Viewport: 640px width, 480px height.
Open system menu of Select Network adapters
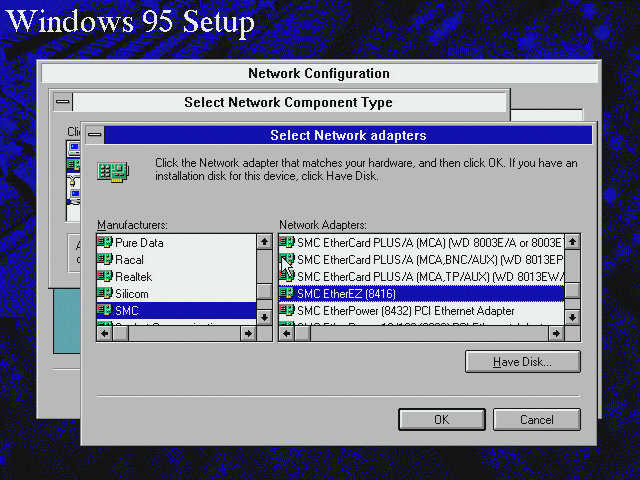(x=95, y=135)
